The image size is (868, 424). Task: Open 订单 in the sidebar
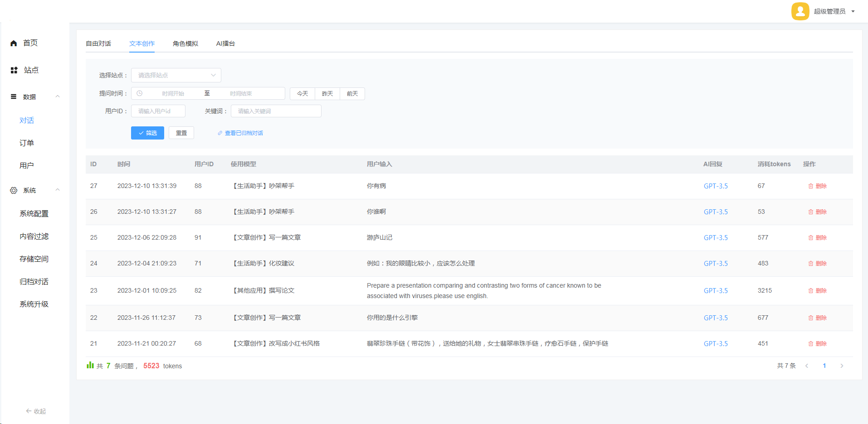(x=27, y=143)
